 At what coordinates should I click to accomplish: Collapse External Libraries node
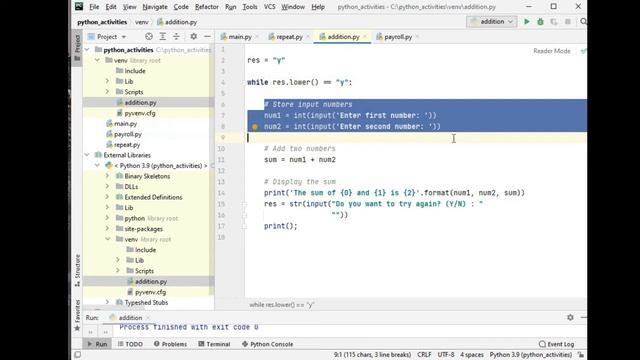tap(87, 155)
